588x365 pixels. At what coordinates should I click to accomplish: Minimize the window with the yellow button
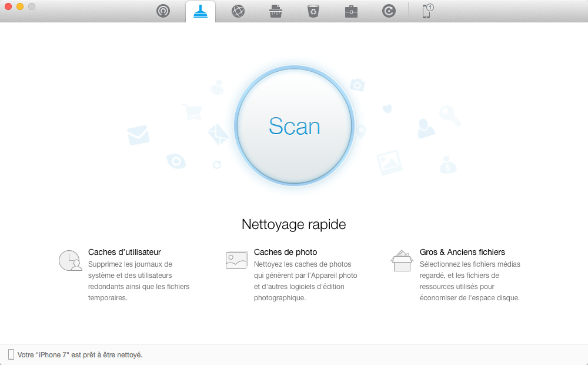[20, 6]
